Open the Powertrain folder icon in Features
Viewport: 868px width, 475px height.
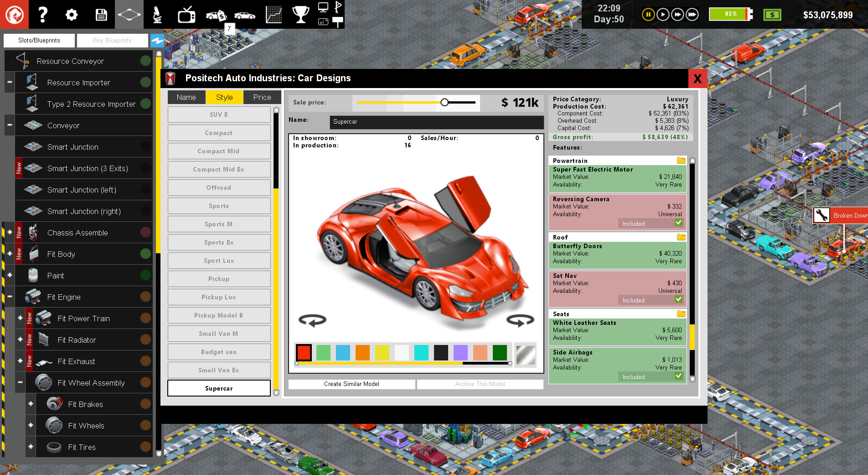680,161
